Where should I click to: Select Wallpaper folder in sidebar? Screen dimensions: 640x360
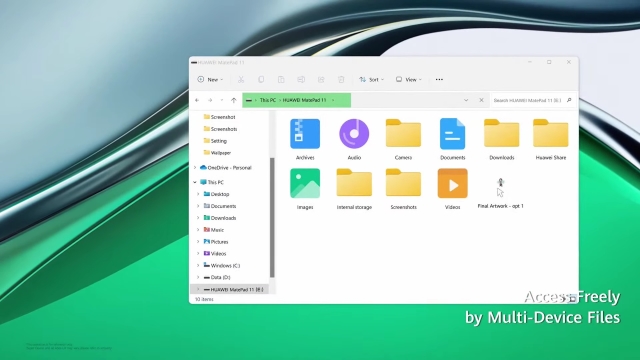click(217, 153)
